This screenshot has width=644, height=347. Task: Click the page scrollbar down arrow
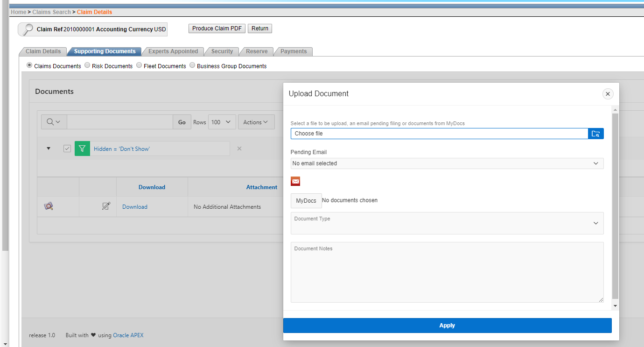(4, 344)
